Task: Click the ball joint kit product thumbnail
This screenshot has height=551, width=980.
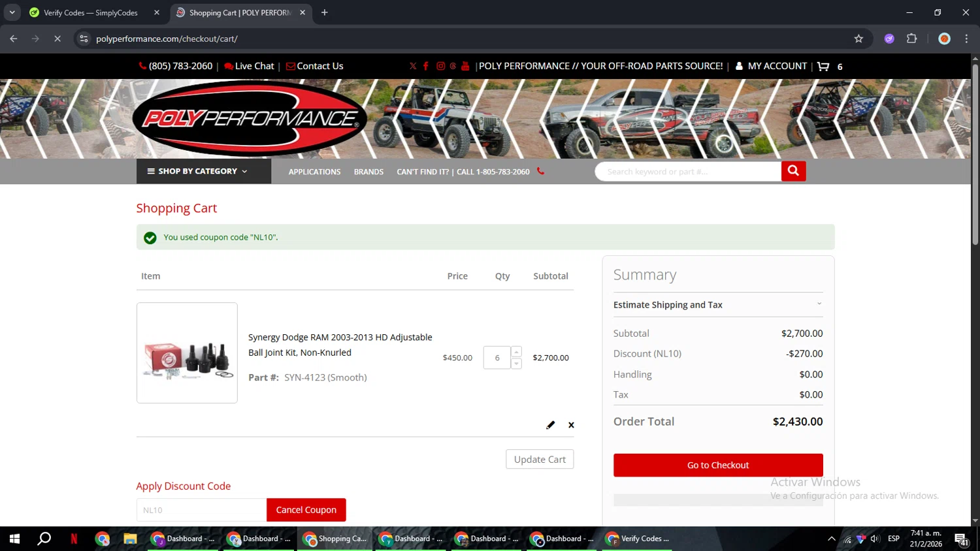Action: tap(187, 353)
